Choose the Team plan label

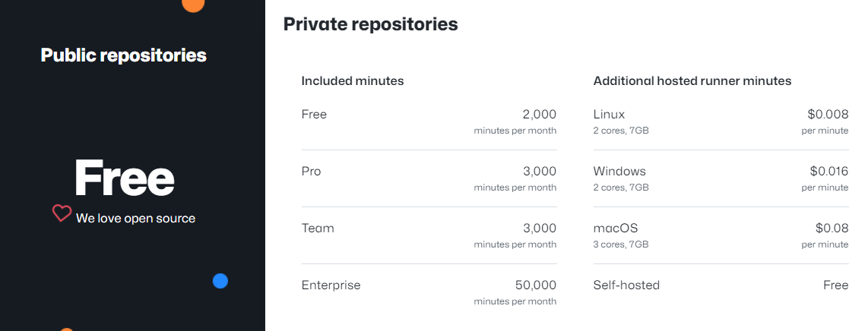(318, 229)
